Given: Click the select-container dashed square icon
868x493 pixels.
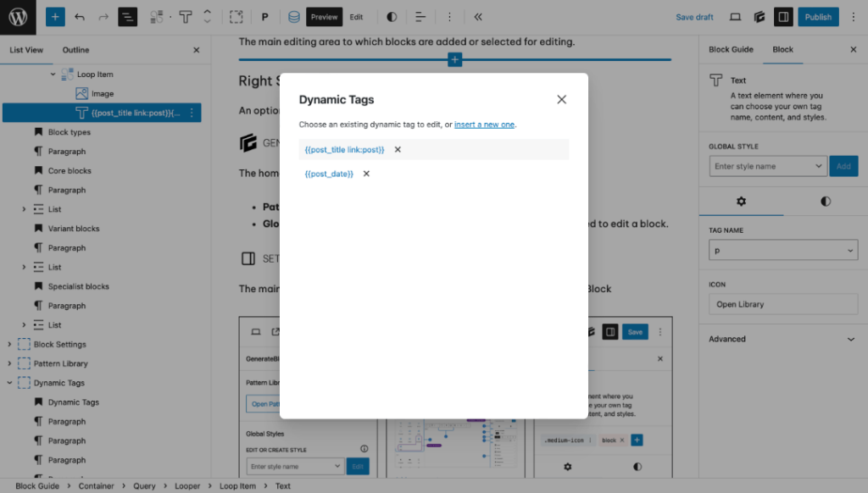Looking at the screenshot, I should tap(236, 17).
